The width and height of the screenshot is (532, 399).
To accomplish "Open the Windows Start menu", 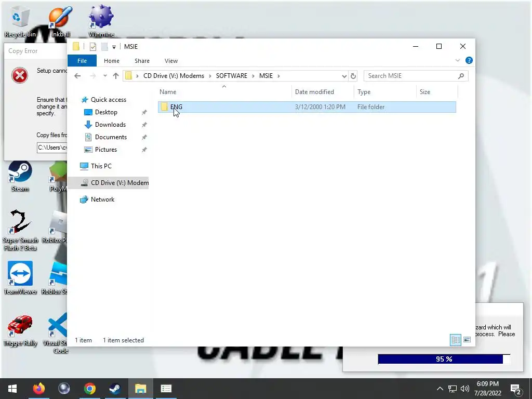I will pos(12,389).
